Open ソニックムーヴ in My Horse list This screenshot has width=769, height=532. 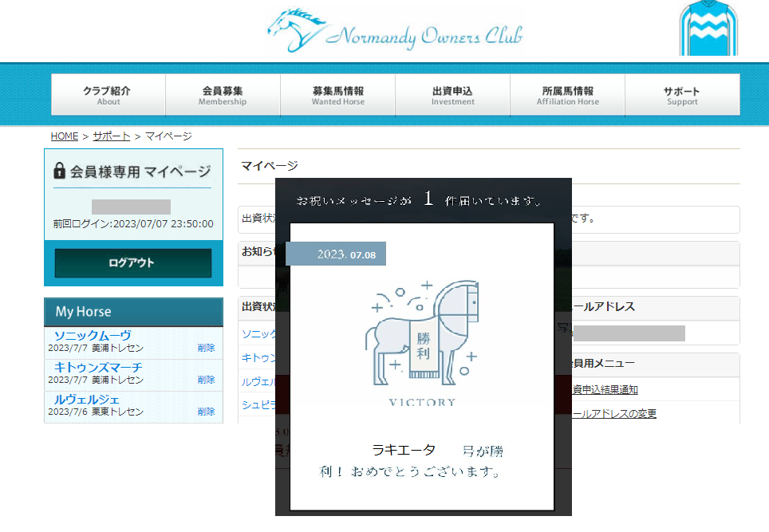tap(93, 336)
